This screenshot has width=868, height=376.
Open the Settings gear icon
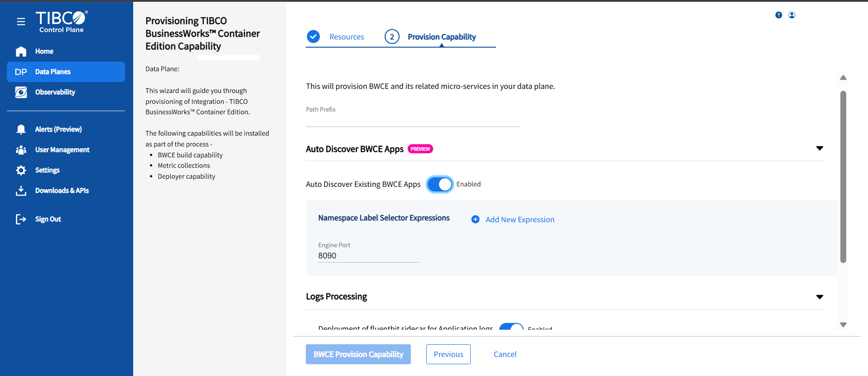21,171
